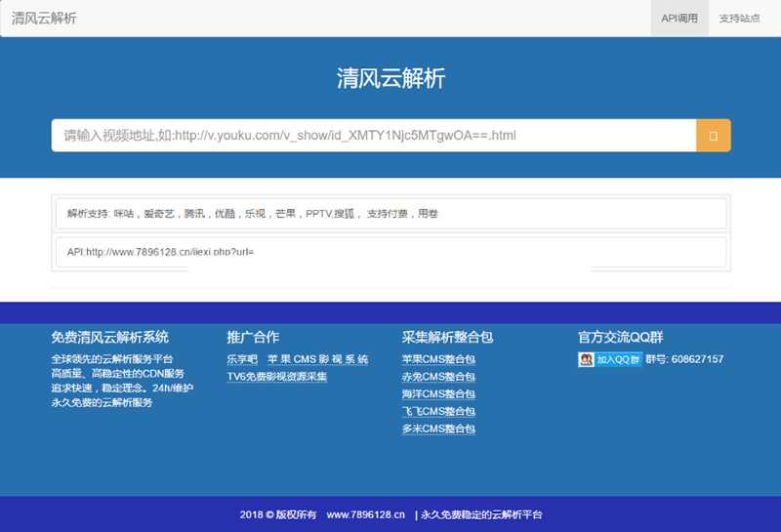Click the API URL text box

click(390, 252)
